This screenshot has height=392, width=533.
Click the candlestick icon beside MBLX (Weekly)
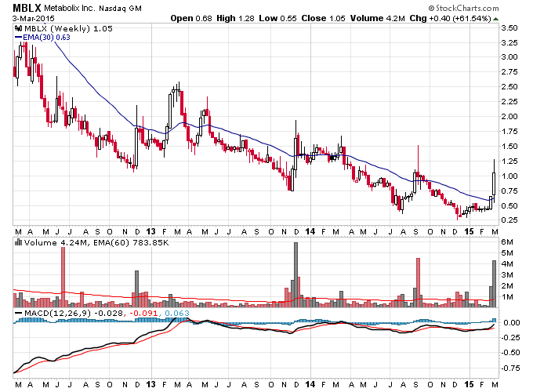(x=19, y=28)
